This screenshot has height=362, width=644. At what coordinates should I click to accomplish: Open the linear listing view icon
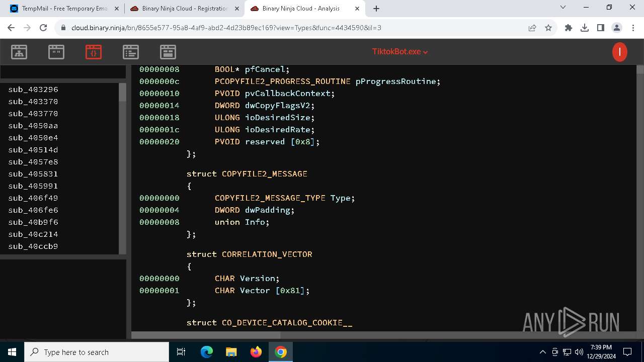pyautogui.click(x=131, y=52)
